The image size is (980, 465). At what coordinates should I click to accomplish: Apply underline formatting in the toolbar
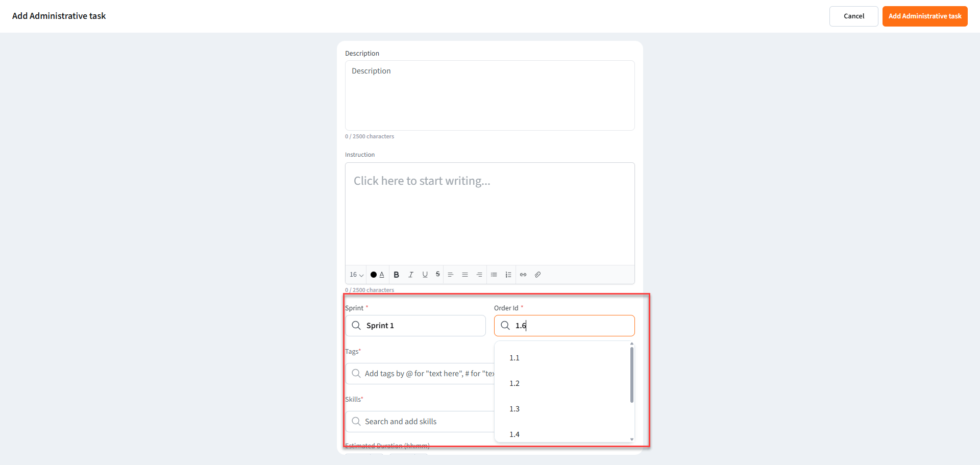[425, 275]
